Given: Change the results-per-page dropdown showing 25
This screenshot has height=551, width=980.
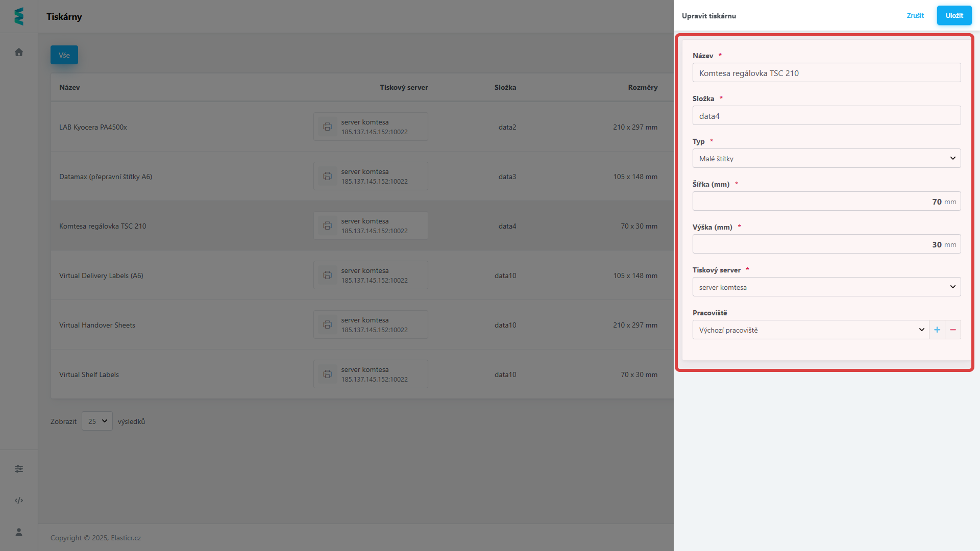Looking at the screenshot, I should (97, 421).
